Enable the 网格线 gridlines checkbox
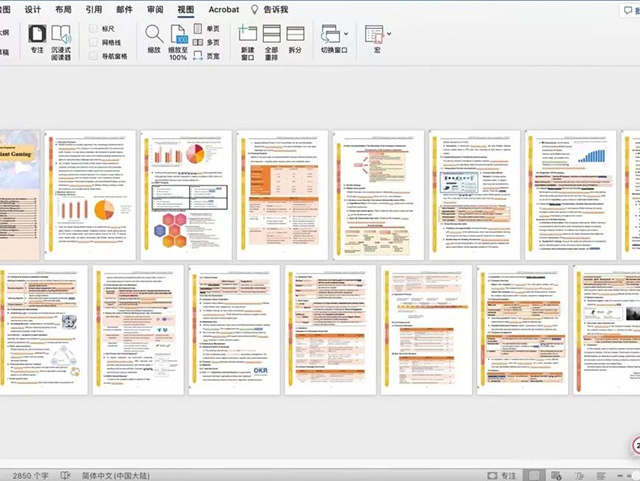Viewport: 640px width, 481px height. pos(93,43)
